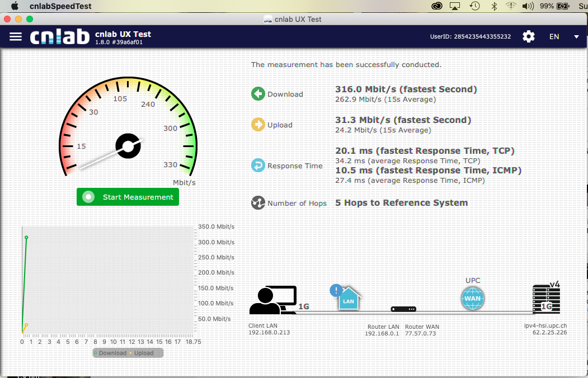Click the yellow Upload arrow icon
588x378 pixels.
(258, 125)
